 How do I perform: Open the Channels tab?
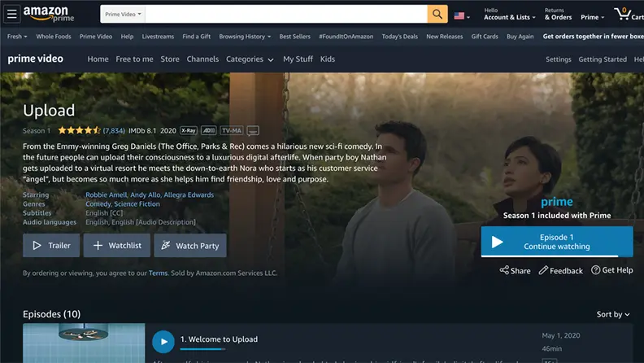(x=202, y=59)
